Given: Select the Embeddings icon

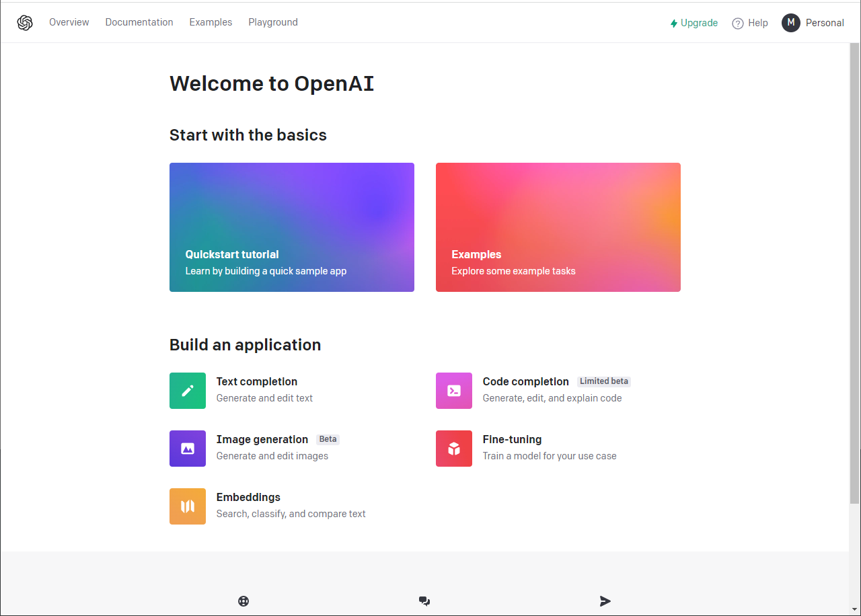Looking at the screenshot, I should point(188,506).
